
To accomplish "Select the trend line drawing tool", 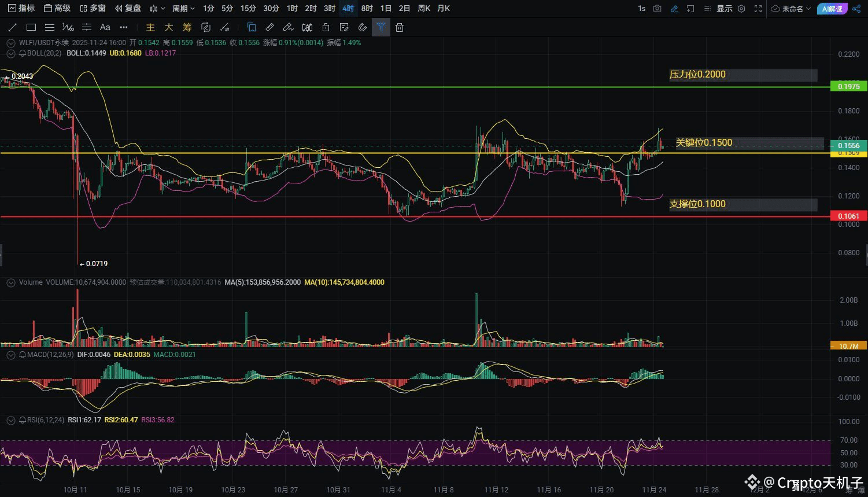I will click(x=13, y=27).
